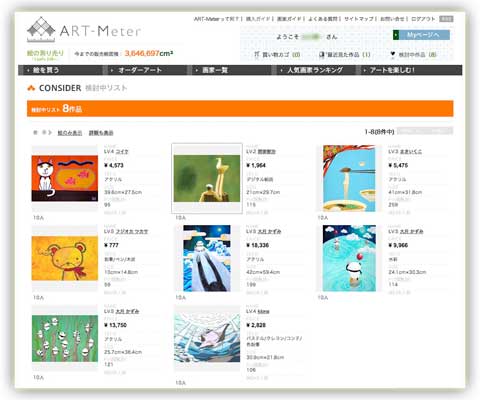Switch to 絵のみ表示 view
The width and height of the screenshot is (480, 400).
70,133
